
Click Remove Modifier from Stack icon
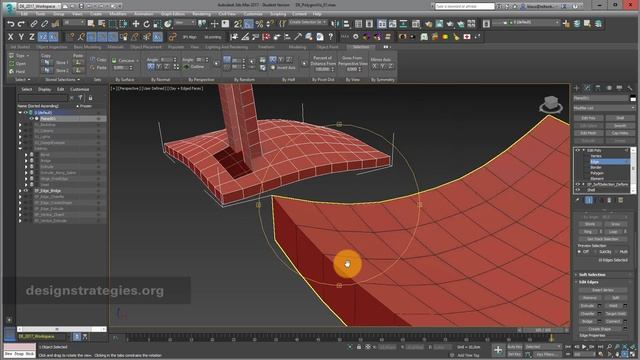(609, 200)
